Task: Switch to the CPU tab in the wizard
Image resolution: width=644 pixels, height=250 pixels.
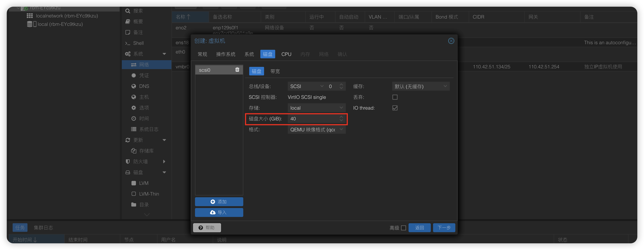Action: point(286,54)
